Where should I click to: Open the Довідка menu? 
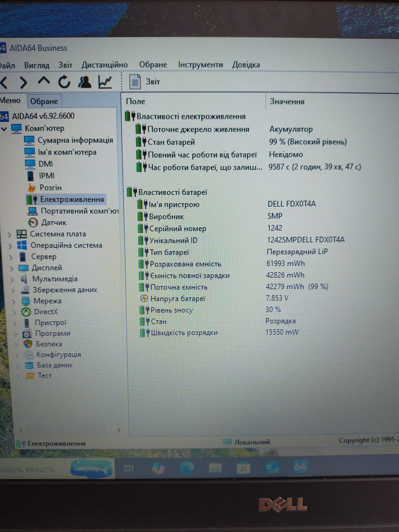[246, 65]
